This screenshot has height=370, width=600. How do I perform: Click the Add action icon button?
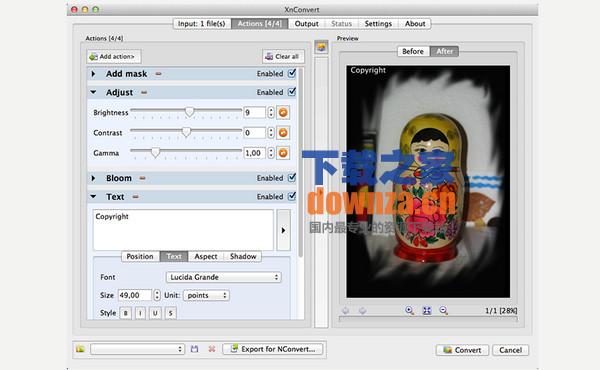click(114, 57)
